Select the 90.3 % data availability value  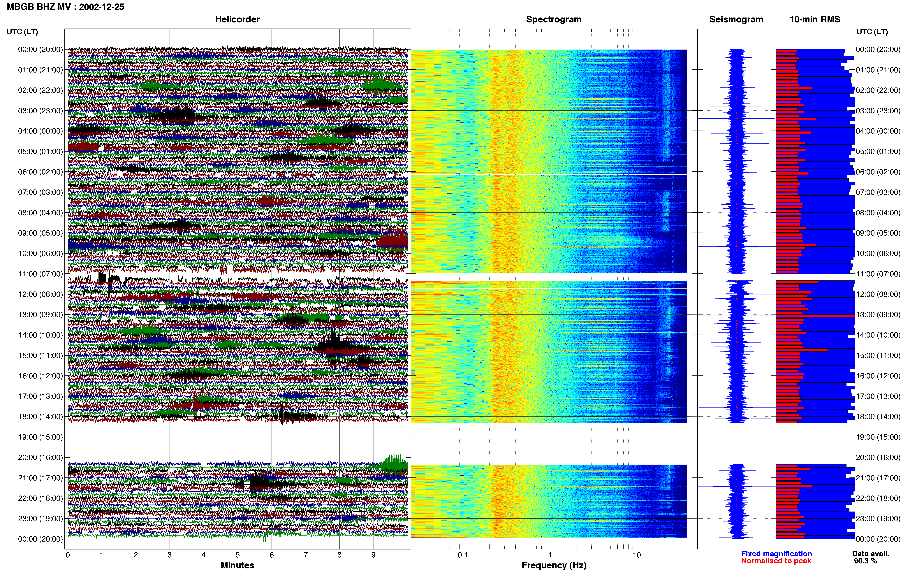865,561
